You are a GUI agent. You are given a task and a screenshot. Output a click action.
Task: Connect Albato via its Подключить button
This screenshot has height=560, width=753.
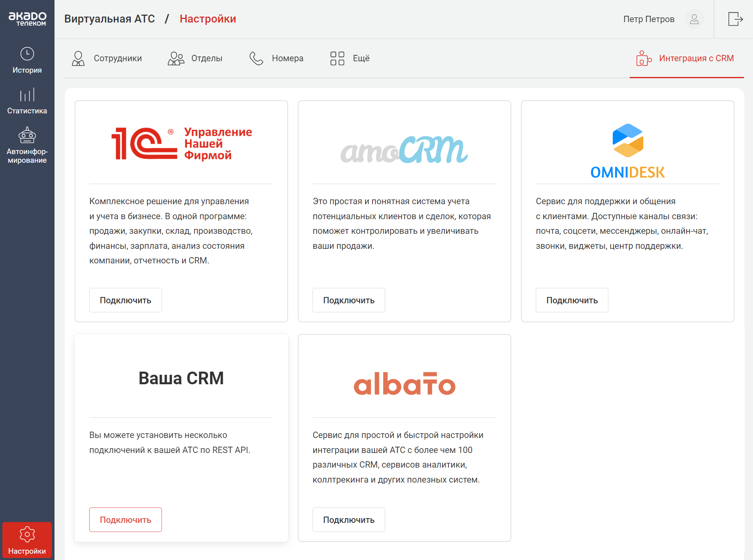coord(349,520)
